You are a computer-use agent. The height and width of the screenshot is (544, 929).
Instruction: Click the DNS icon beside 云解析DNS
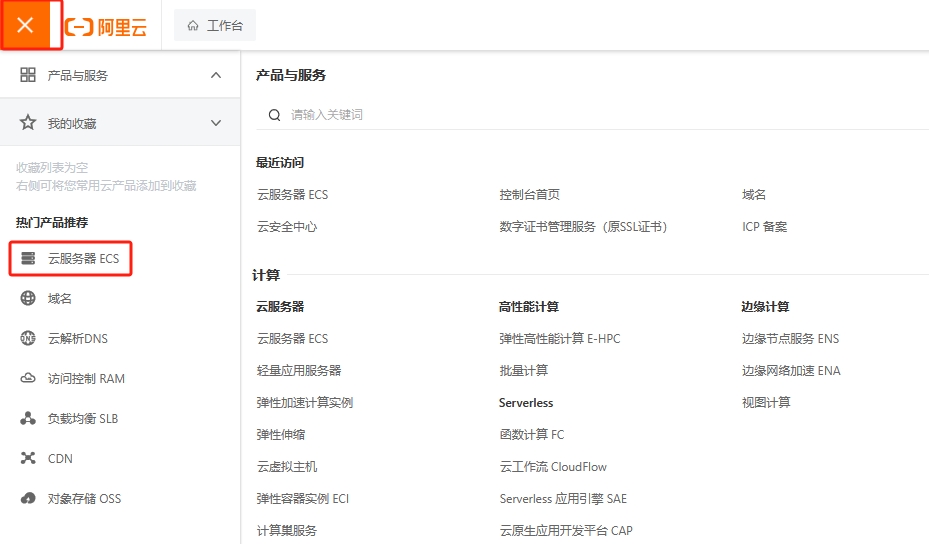[x=28, y=338]
